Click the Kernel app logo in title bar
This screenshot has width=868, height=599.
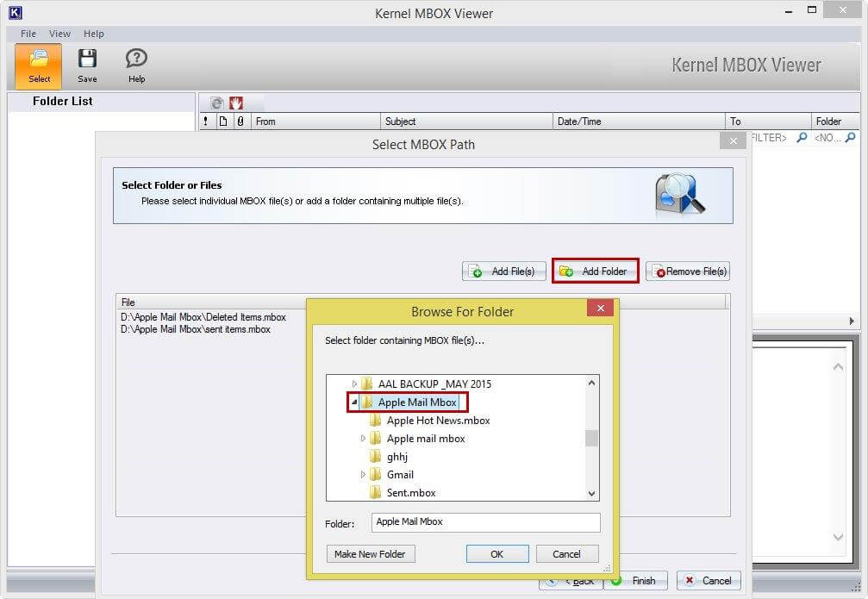(x=16, y=12)
